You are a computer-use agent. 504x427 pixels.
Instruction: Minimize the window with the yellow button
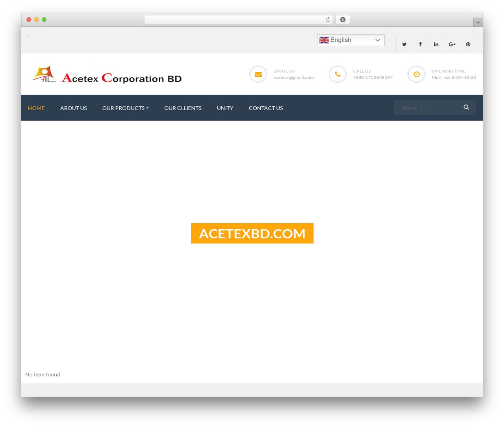(37, 20)
